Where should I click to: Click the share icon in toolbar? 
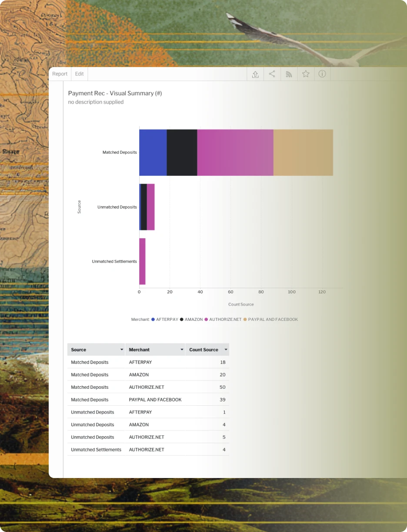272,74
